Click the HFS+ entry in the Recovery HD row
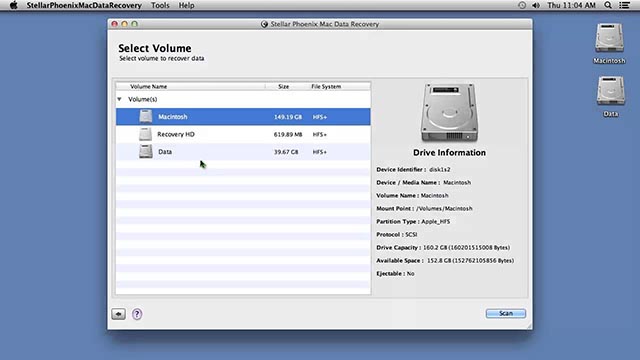The width and height of the screenshot is (640, 360). pyautogui.click(x=320, y=134)
